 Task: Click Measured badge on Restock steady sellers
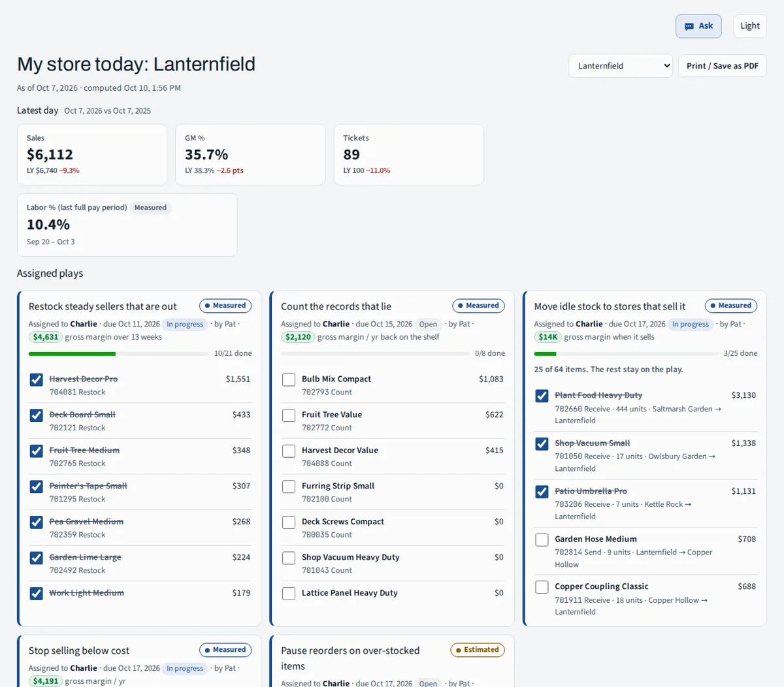point(225,306)
